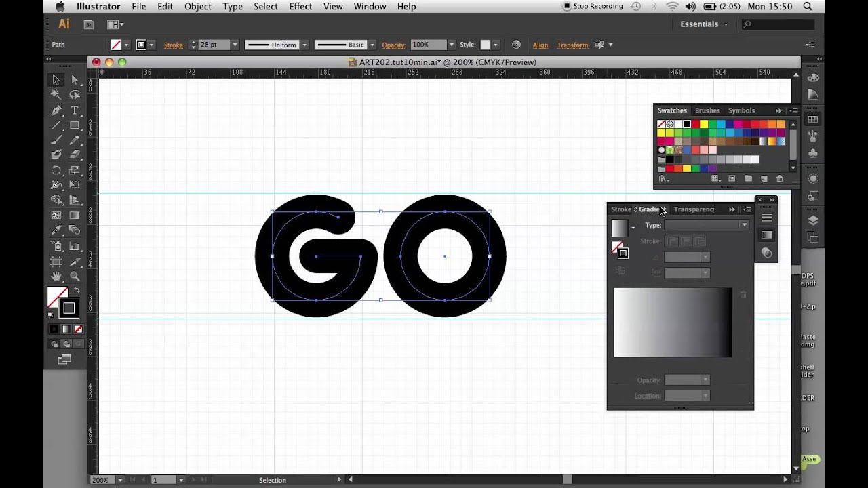Change the screen mode in the toolbox
Image resolution: width=868 pixels, height=488 pixels.
click(64, 360)
